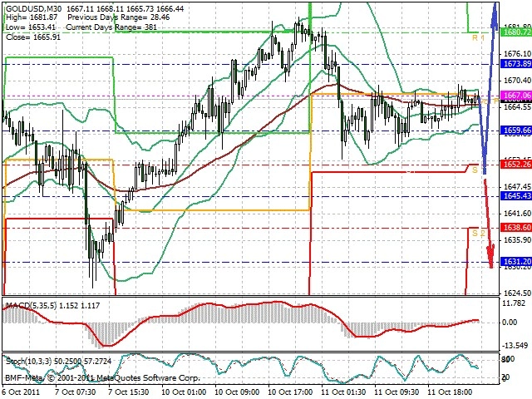Click the S2 support marker text
Viewport: 532px width, 399px height.
click(479, 233)
